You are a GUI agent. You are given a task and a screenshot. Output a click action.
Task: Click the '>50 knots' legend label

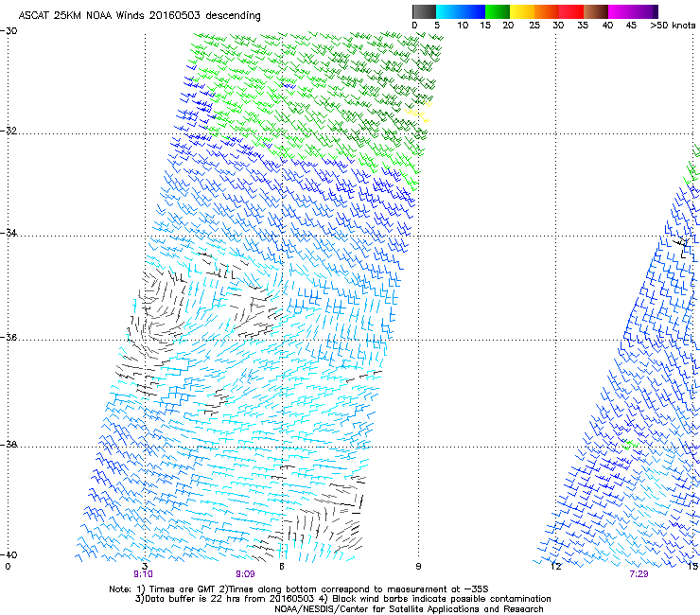pos(673,26)
